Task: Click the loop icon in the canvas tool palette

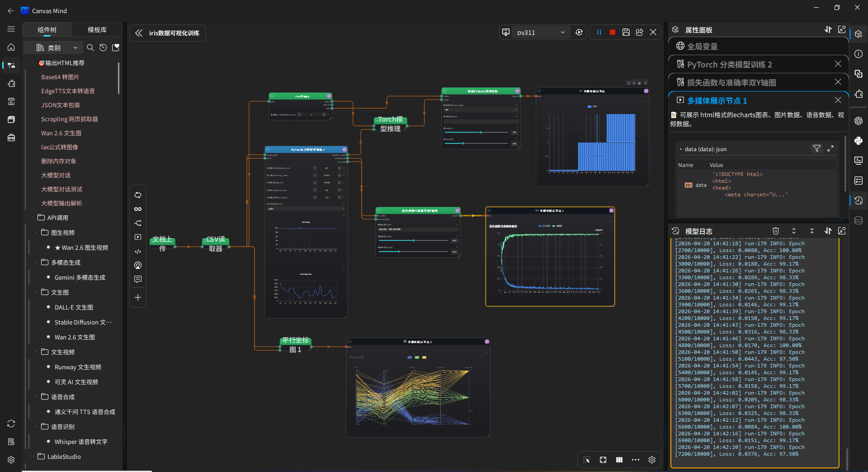Action: pyautogui.click(x=138, y=195)
